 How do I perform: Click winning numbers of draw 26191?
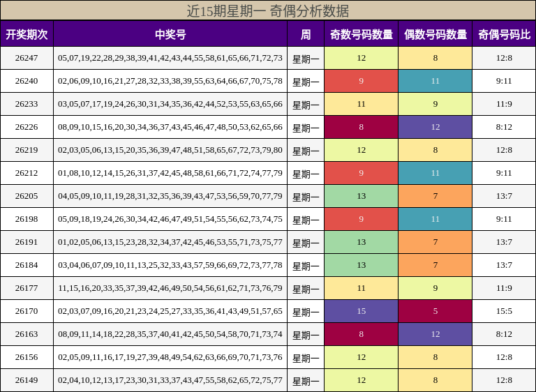[170, 242]
